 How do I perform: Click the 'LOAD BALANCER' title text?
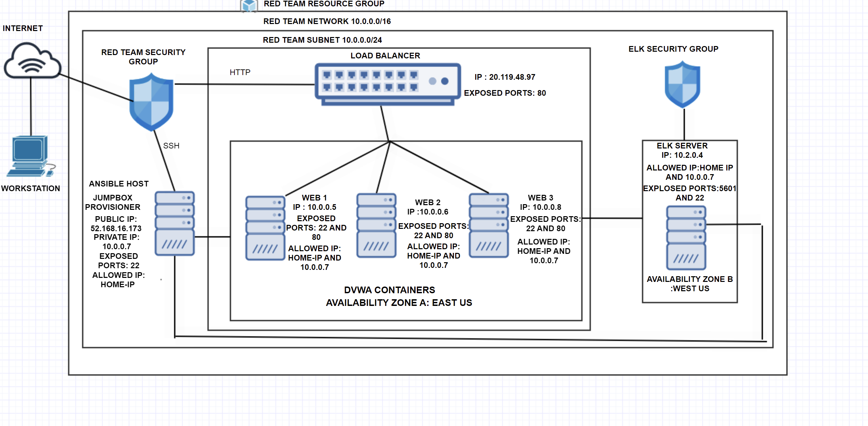coord(385,56)
